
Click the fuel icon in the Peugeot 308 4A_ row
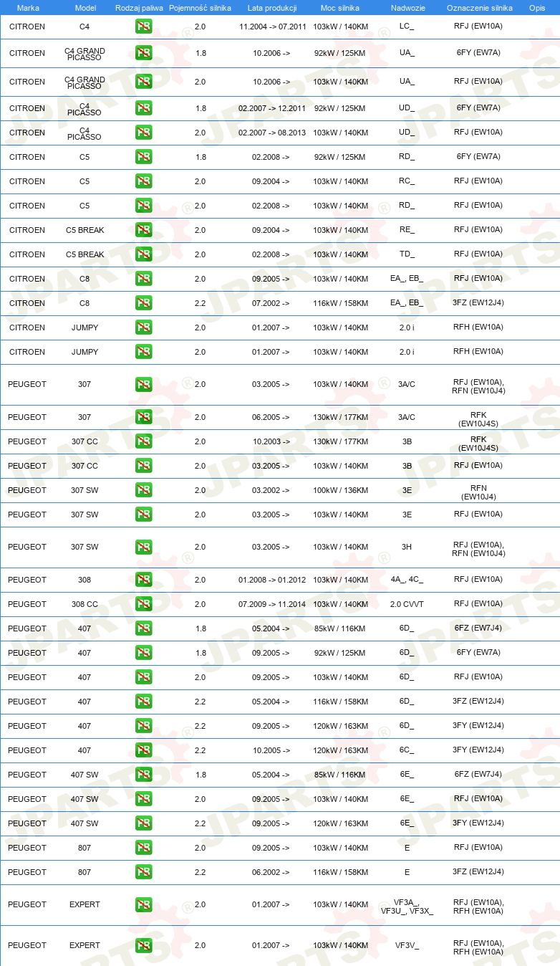pyautogui.click(x=144, y=580)
